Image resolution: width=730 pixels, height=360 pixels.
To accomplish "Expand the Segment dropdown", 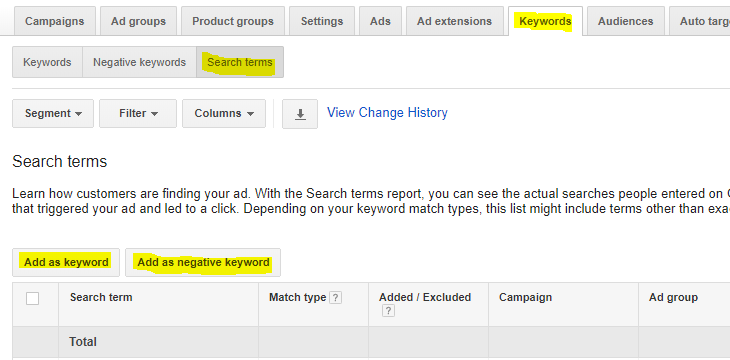I will pos(53,113).
